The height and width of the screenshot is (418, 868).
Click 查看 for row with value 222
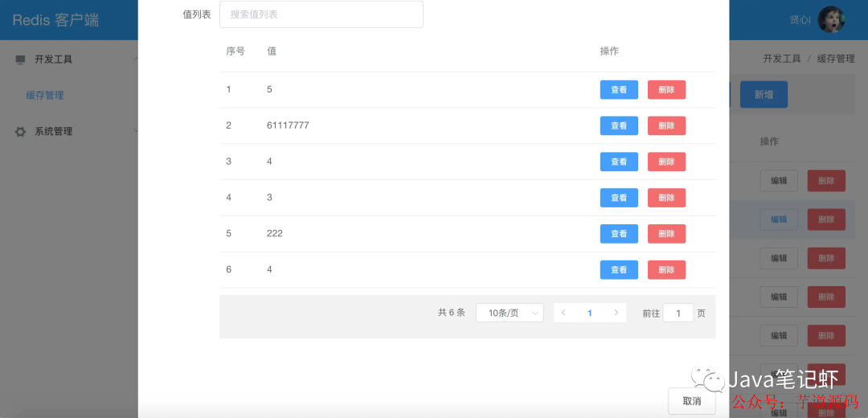point(619,234)
